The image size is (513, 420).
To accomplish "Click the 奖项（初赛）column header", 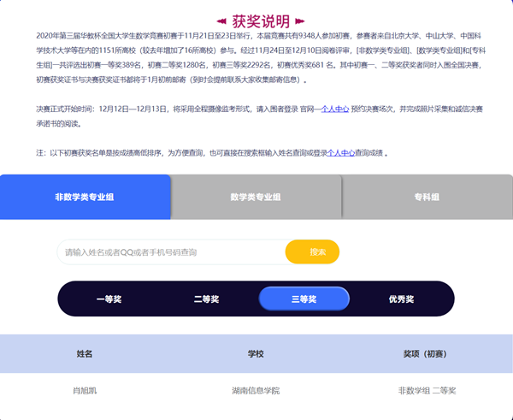I will (x=425, y=353).
